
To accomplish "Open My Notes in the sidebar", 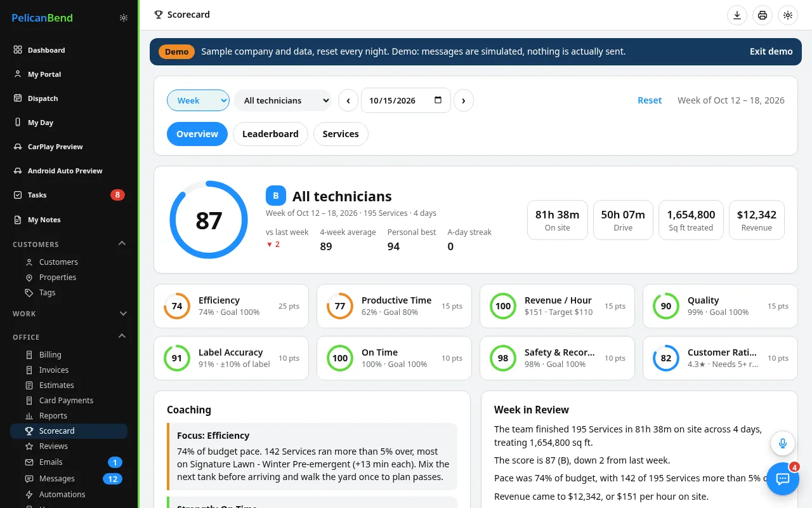I will point(69,220).
